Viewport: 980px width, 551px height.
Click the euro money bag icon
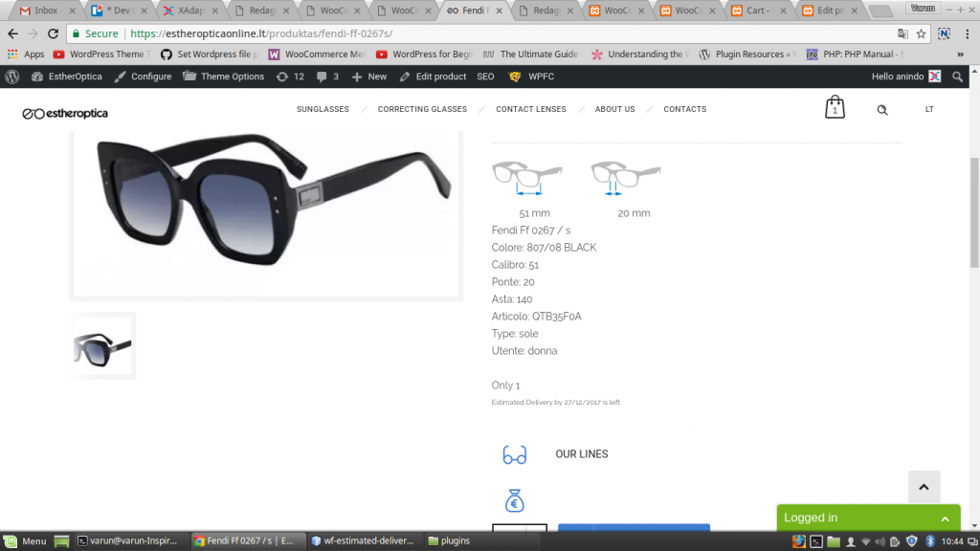click(514, 500)
